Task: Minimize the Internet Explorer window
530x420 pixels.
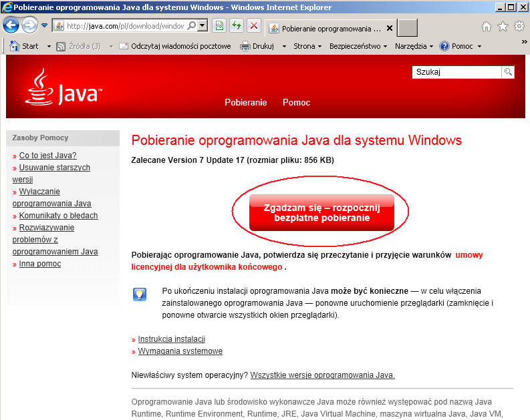Action: coord(500,7)
